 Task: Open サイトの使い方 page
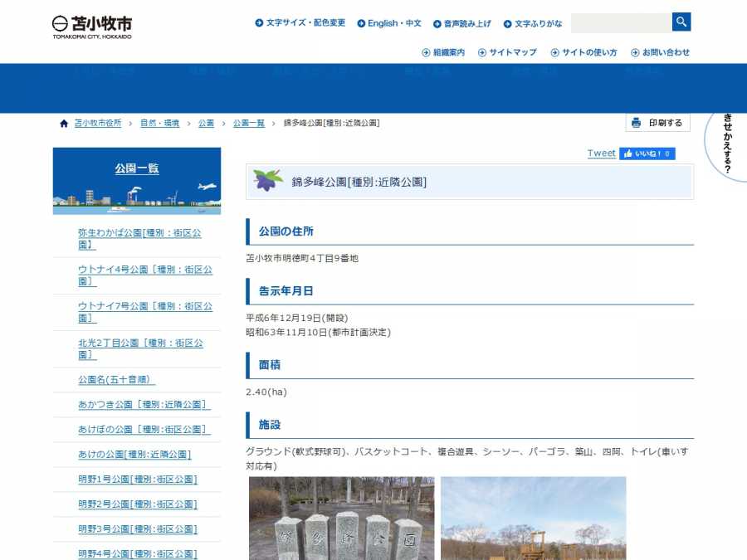(x=583, y=52)
